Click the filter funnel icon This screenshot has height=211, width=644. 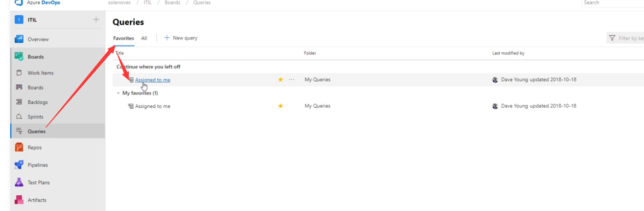(x=612, y=38)
